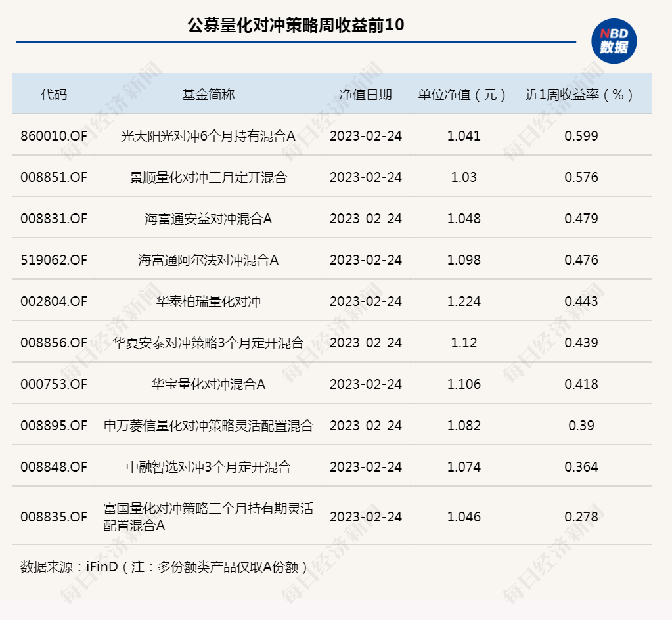Click weekly return 0.576

(581, 177)
